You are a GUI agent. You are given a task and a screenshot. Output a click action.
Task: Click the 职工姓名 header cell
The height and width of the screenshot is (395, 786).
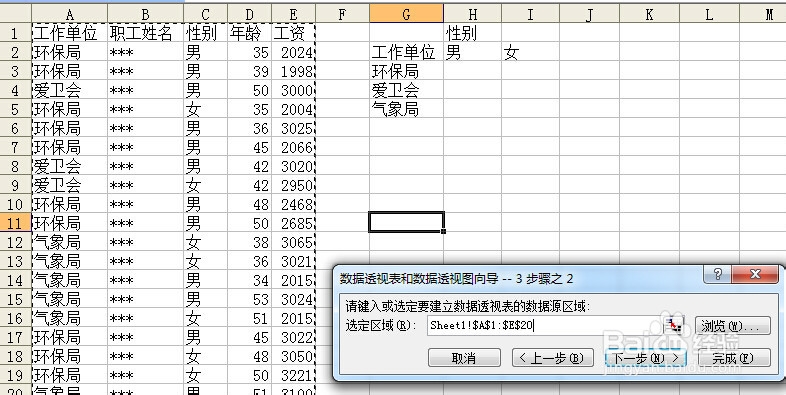pos(145,33)
